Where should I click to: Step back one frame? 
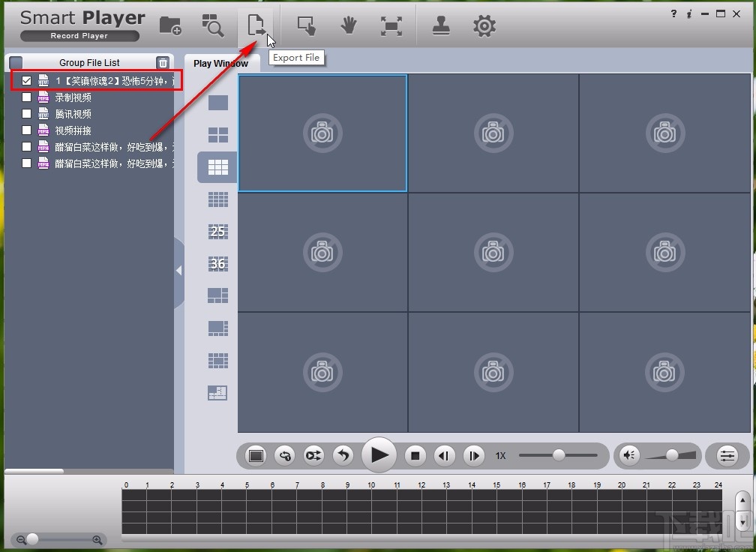coord(444,455)
